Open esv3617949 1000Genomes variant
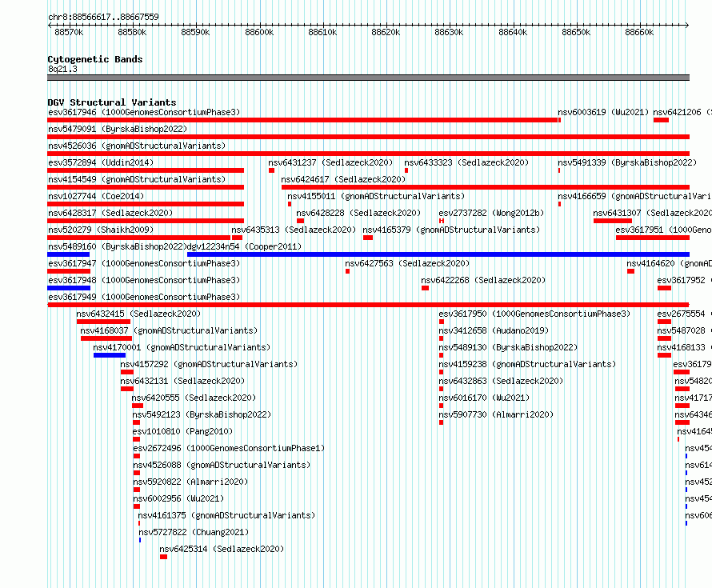Screen dimensions: 712x588 pos(144,297)
